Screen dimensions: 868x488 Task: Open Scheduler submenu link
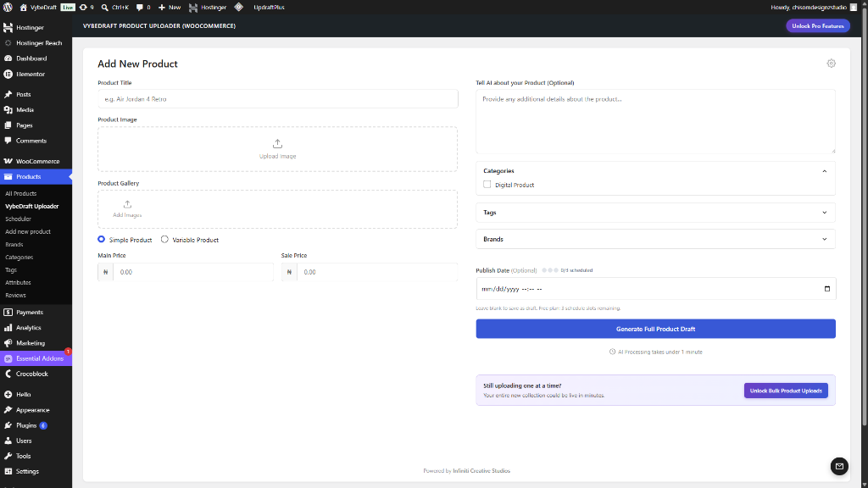point(19,219)
